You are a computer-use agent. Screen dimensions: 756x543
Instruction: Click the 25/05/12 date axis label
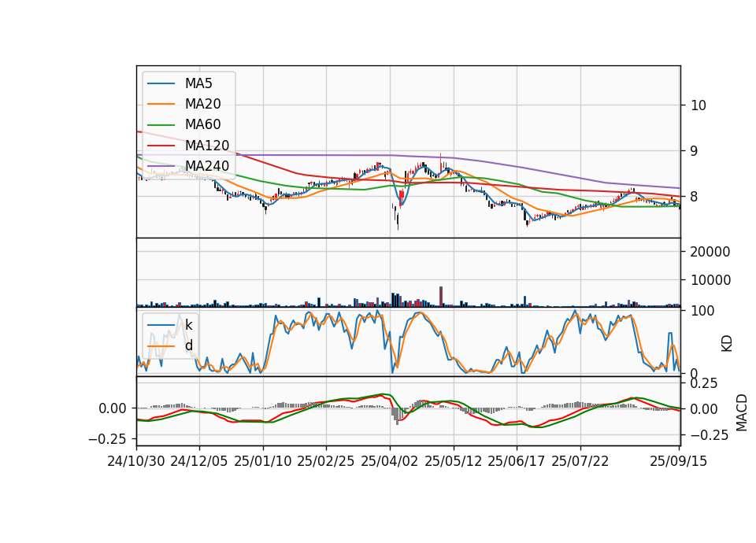(454, 461)
